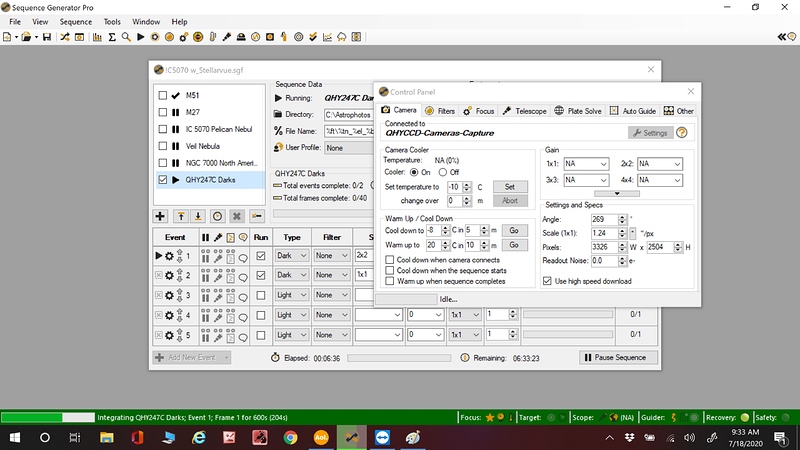Open the Sequence menu

coord(76,22)
